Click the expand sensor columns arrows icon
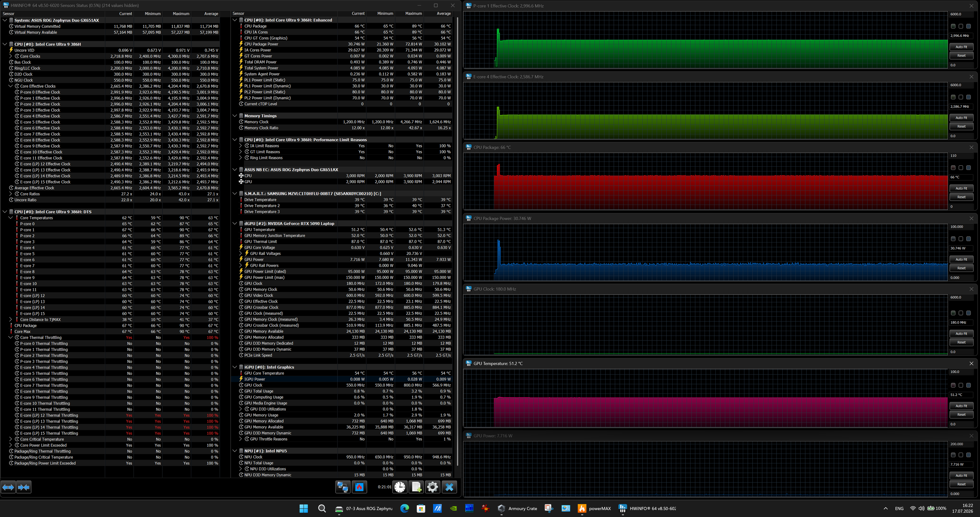This screenshot has width=980, height=517. point(8,487)
